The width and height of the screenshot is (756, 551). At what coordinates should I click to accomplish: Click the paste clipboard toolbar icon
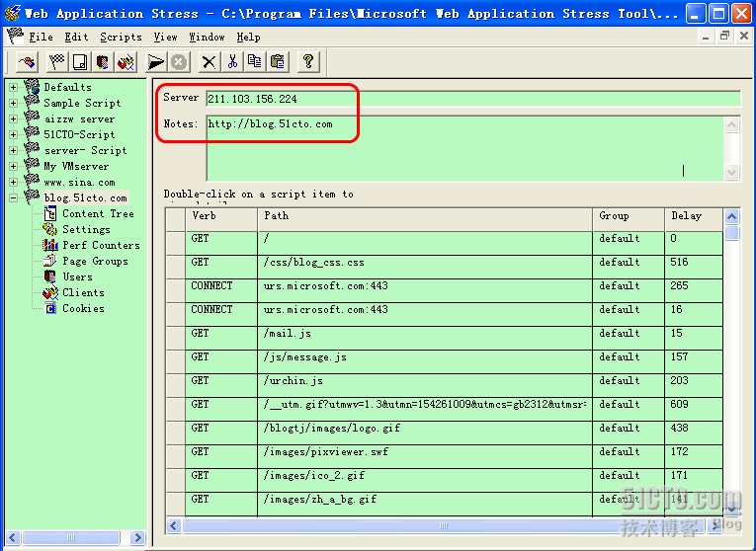tap(278, 62)
